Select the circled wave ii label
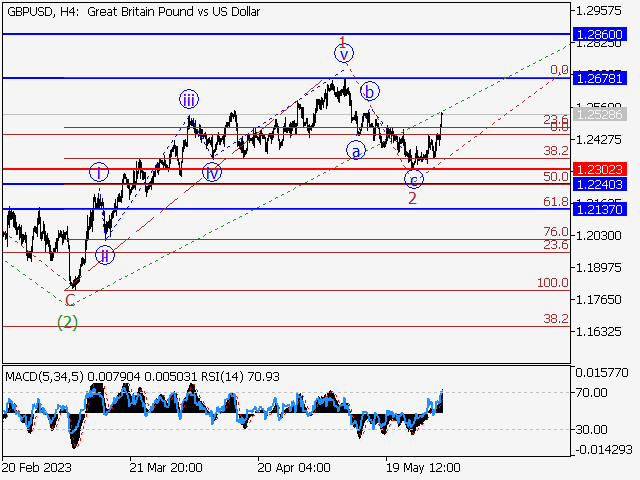Screen dimensions: 640x480 coord(105,255)
